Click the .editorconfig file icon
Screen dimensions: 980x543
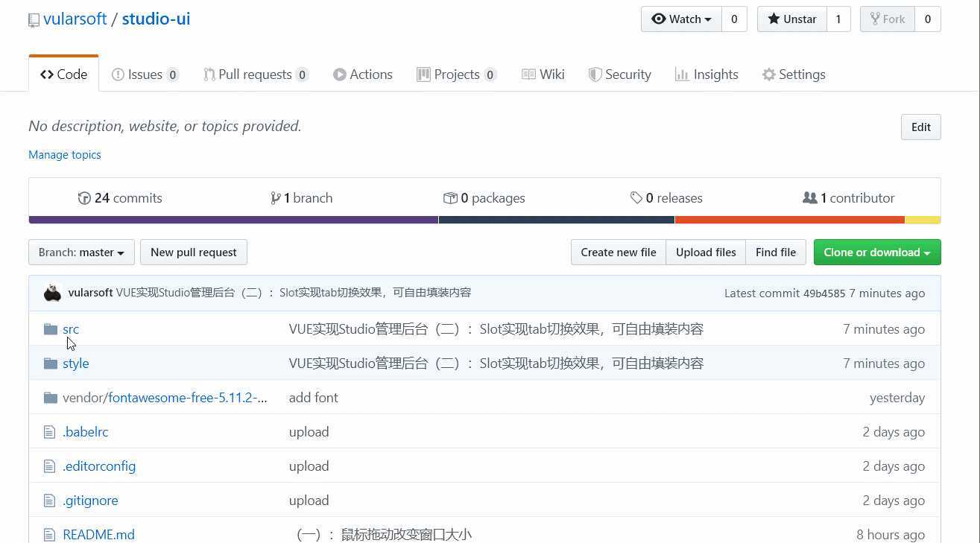coord(49,466)
